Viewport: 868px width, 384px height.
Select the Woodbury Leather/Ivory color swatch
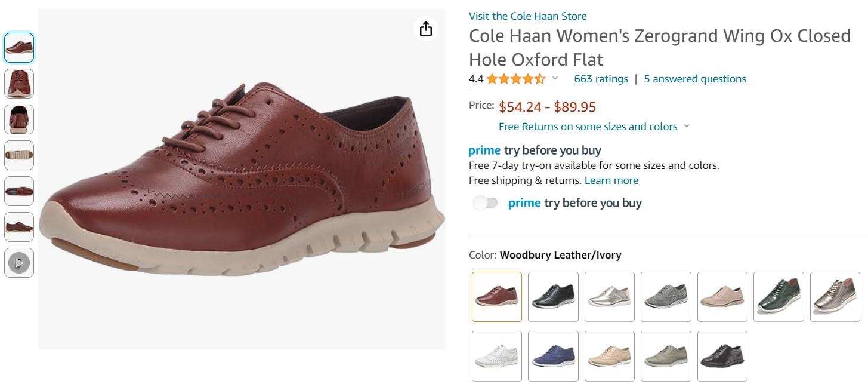[497, 297]
